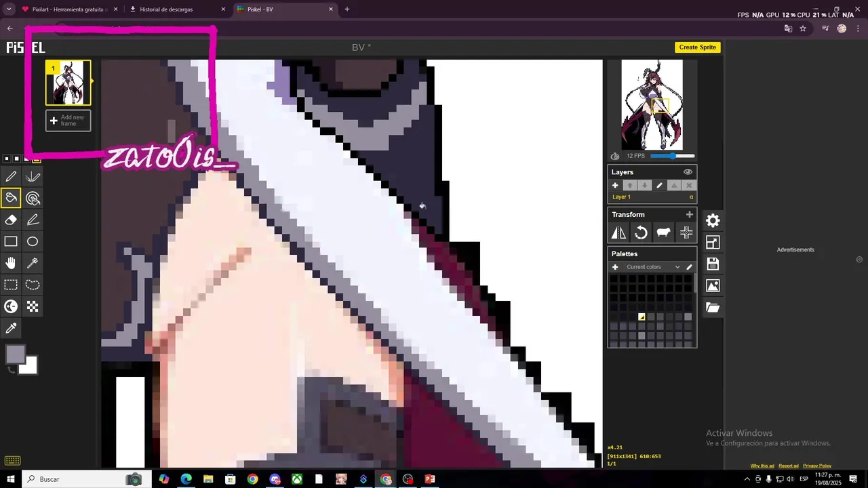This screenshot has height=488, width=868.
Task: Select the Eraser tool
Action: pos(11,220)
